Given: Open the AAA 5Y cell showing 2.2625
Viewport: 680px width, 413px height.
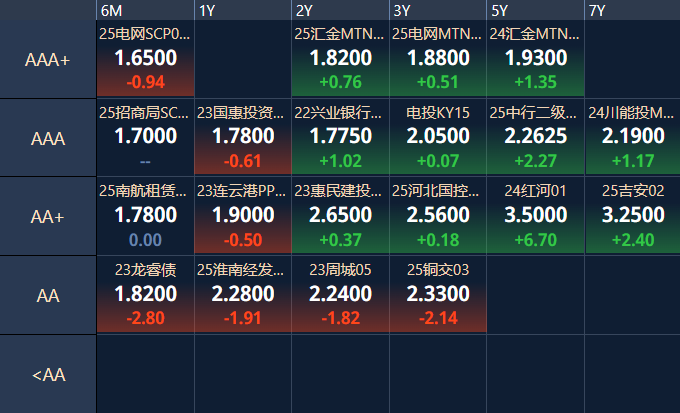Looking at the screenshot, I should (536, 138).
